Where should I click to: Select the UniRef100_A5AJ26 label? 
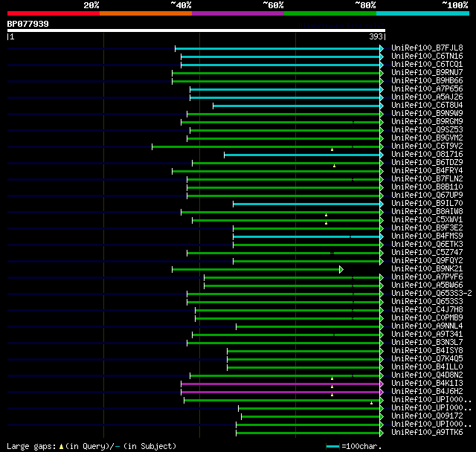(427, 97)
